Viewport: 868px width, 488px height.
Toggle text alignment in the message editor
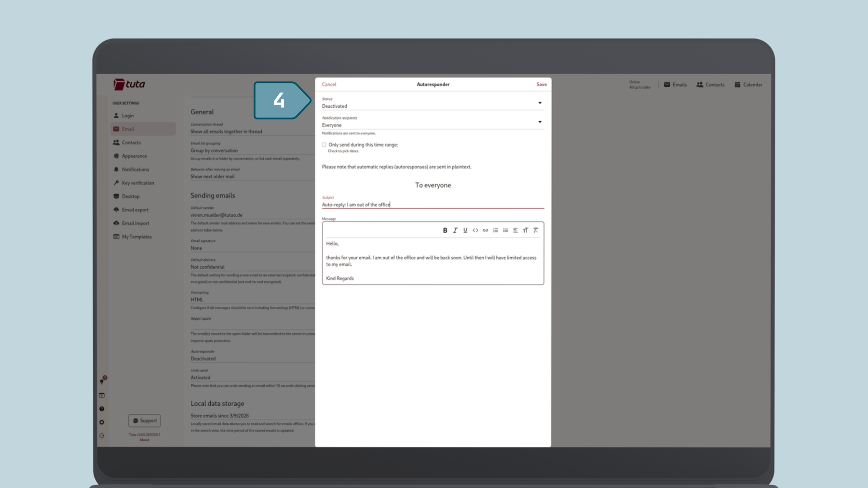tap(515, 230)
